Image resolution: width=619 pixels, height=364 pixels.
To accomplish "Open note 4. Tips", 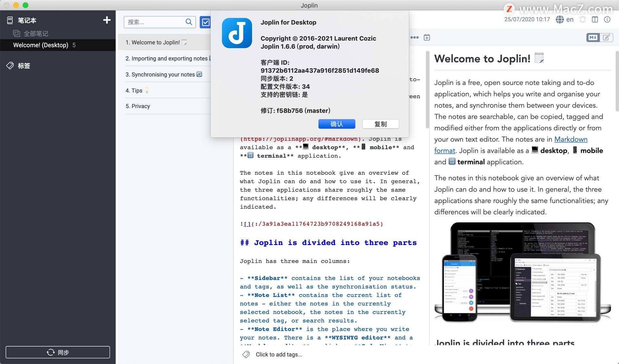I will pos(164,90).
